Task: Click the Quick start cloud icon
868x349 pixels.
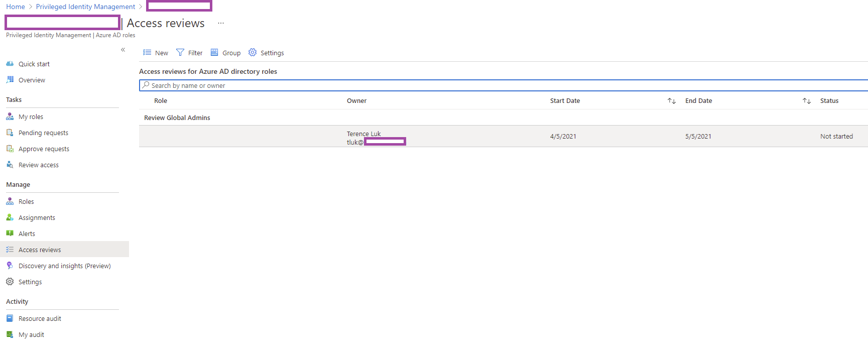Action: [x=10, y=64]
